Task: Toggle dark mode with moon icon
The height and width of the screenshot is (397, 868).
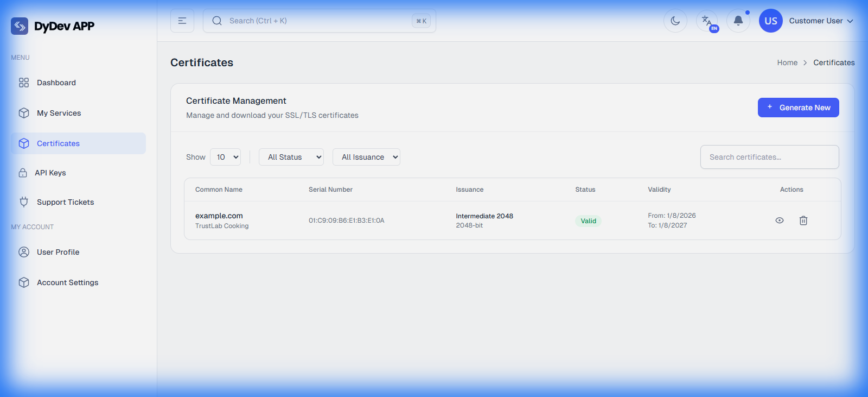Action: (x=675, y=21)
